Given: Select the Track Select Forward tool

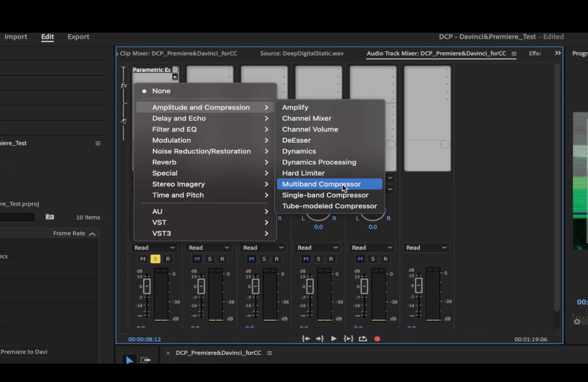Looking at the screenshot, I should (x=146, y=360).
